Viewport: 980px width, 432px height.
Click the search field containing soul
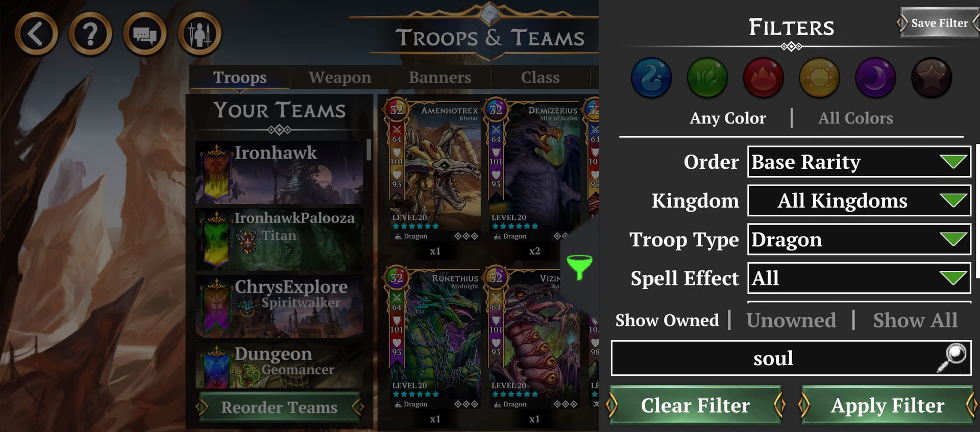[x=791, y=358]
